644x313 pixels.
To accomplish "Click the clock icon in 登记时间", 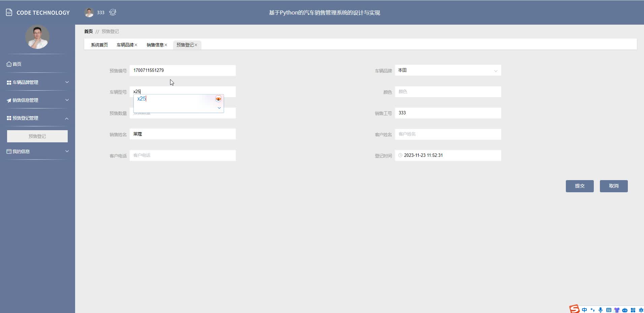I will click(400, 155).
